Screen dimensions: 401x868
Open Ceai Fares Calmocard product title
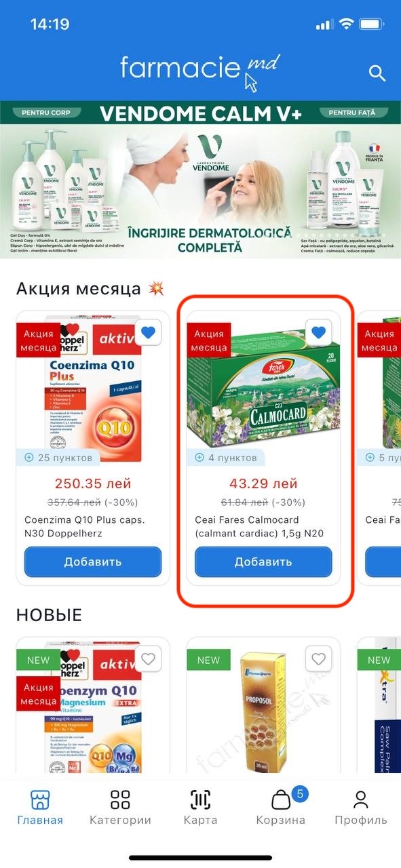(259, 527)
